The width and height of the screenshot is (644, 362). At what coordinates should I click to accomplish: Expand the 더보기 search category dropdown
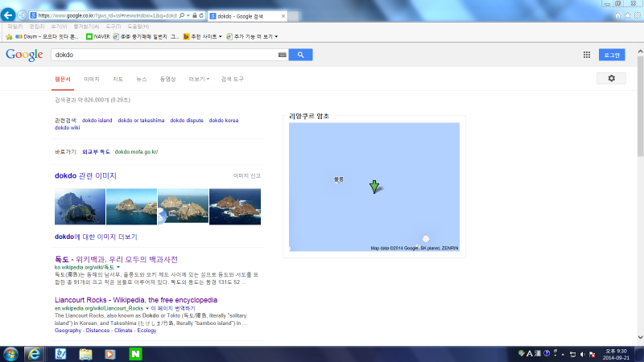pyautogui.click(x=199, y=79)
